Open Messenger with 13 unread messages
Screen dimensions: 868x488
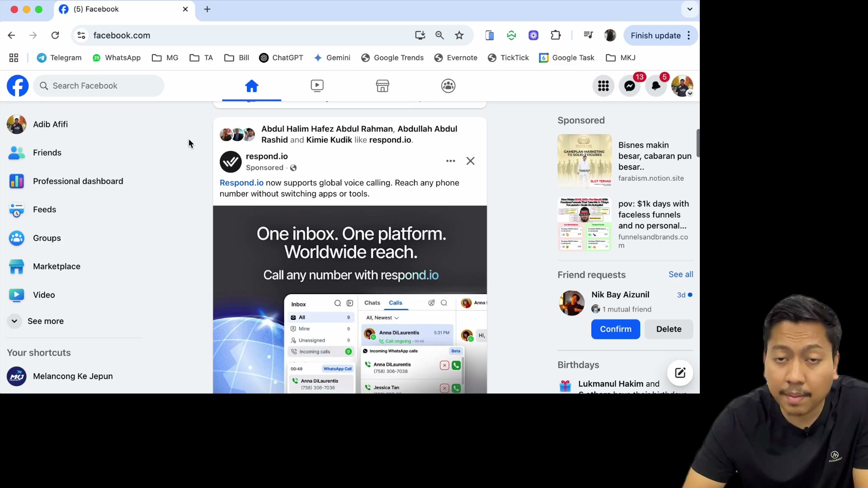click(630, 86)
